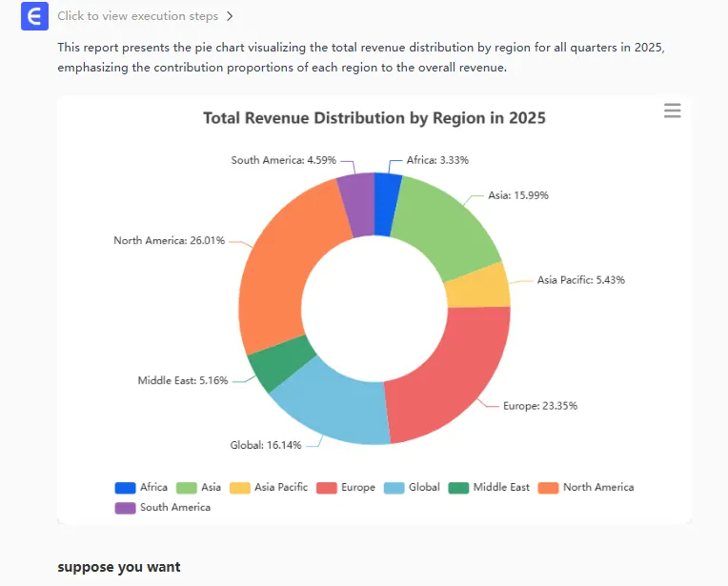Click the 'Asia Pacific: 5.43%' data label
This screenshot has width=728, height=586.
[x=580, y=280]
